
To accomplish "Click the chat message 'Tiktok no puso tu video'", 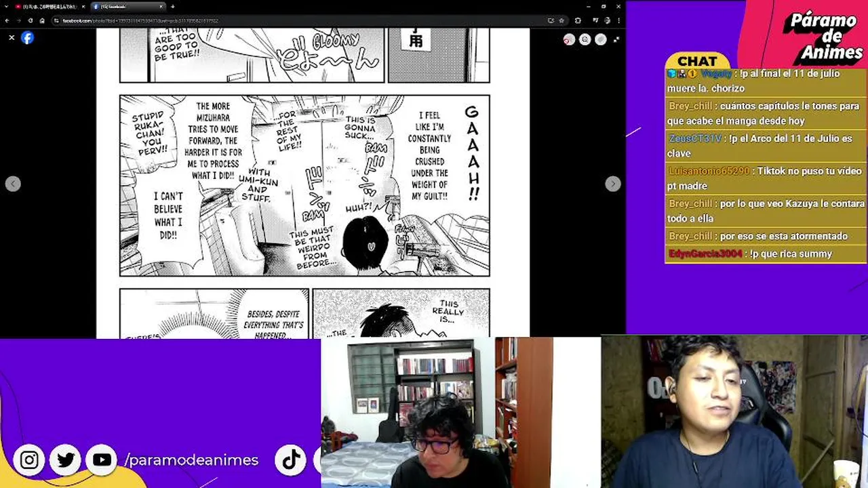I will (x=766, y=178).
